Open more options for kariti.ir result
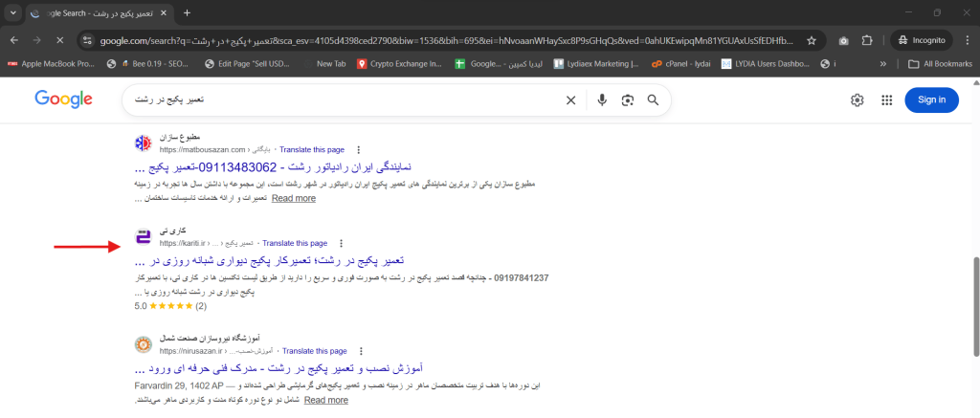The height and width of the screenshot is (418, 980). coord(341,243)
